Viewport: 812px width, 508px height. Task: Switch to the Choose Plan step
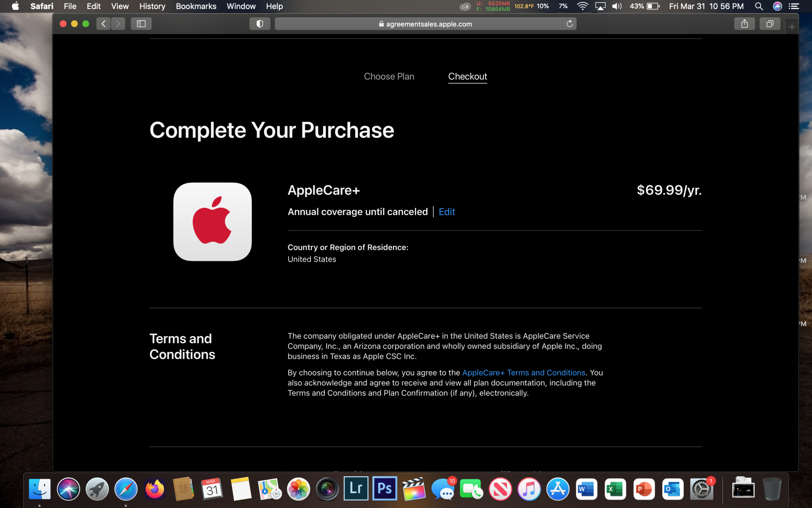click(389, 76)
